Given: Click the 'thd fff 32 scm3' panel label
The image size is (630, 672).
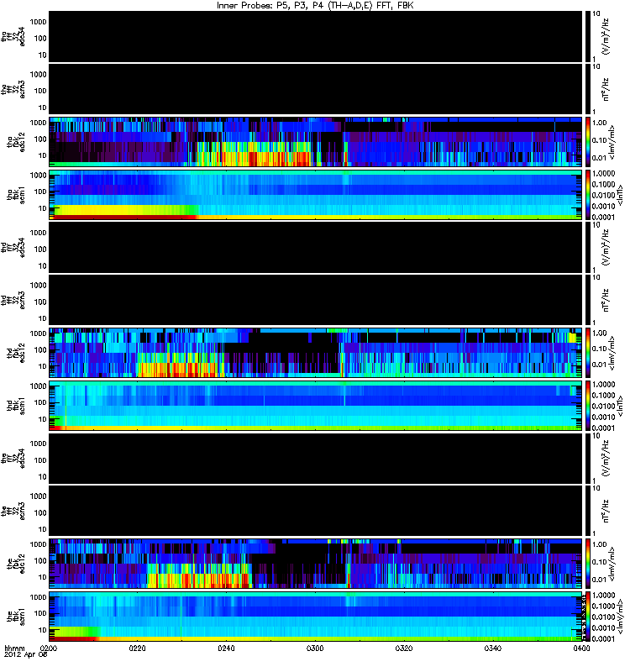Looking at the screenshot, I should point(13,301).
